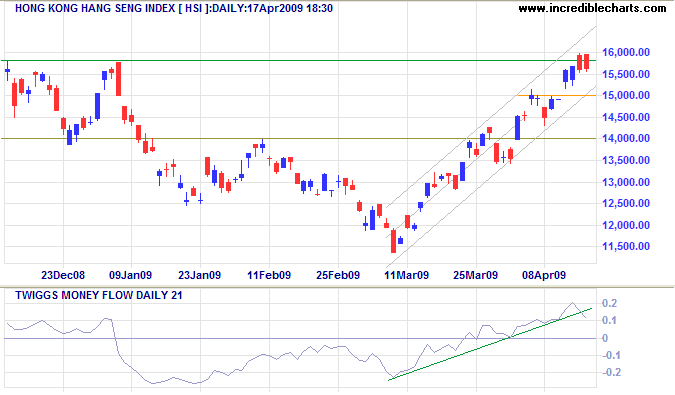Click the 16,000.00 price axis label
675x395 pixels.
click(626, 52)
